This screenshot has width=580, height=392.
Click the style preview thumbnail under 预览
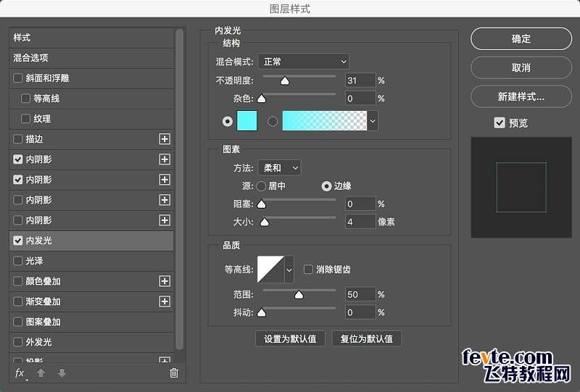pos(521,187)
